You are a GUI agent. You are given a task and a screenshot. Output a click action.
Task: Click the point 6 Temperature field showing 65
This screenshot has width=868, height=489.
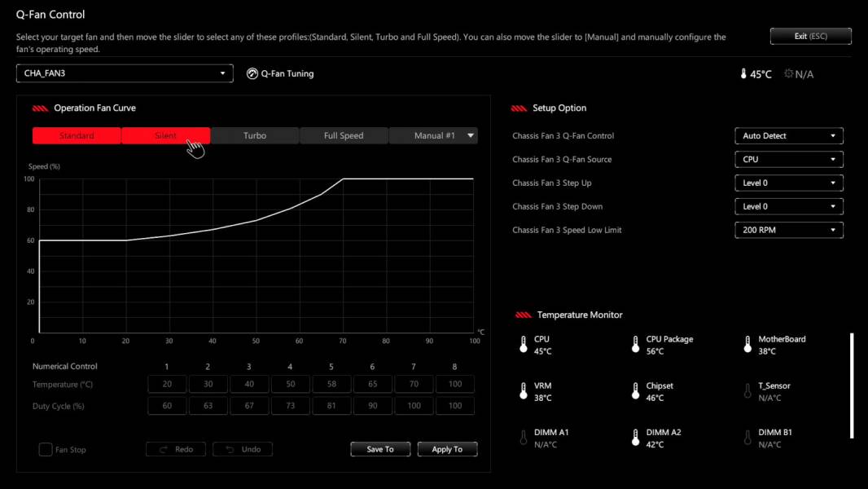click(x=373, y=384)
